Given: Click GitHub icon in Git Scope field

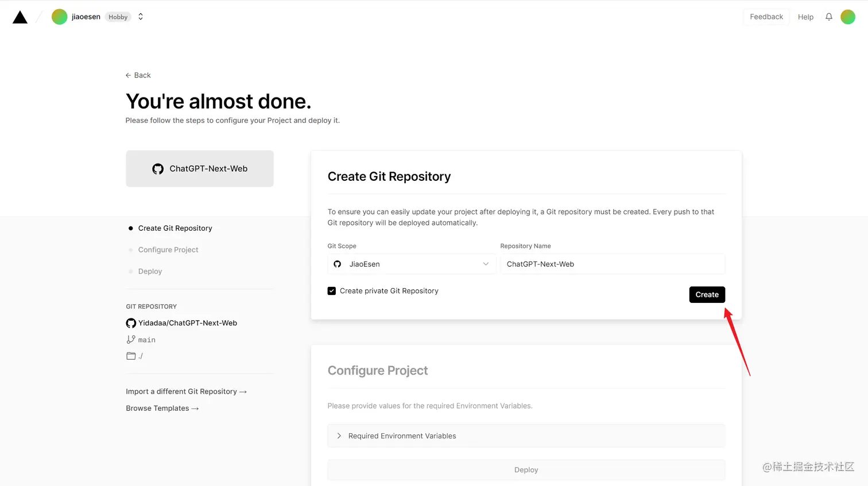Looking at the screenshot, I should (x=338, y=264).
